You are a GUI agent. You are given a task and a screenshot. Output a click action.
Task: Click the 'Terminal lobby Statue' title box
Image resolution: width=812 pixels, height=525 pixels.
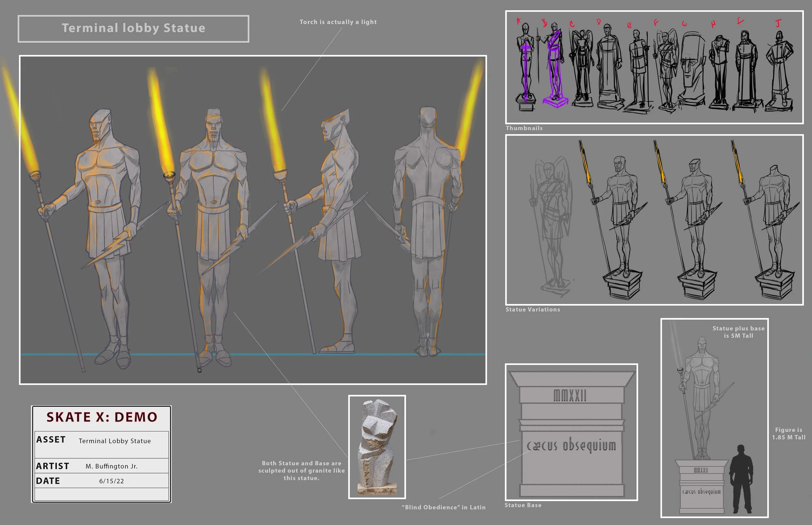(x=133, y=28)
